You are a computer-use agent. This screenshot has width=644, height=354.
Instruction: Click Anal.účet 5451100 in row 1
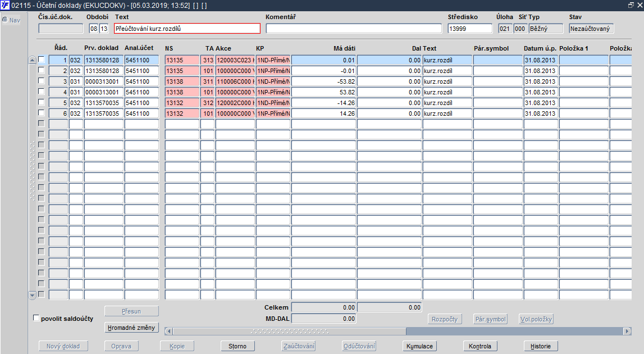pos(141,60)
